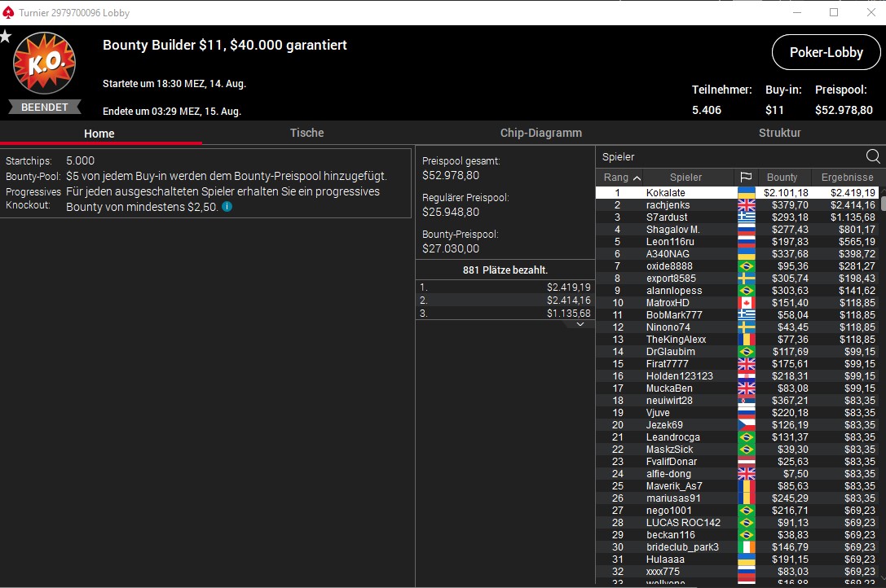The height and width of the screenshot is (588, 886).
Task: Open progressive knockout info icon
Action: [227, 207]
